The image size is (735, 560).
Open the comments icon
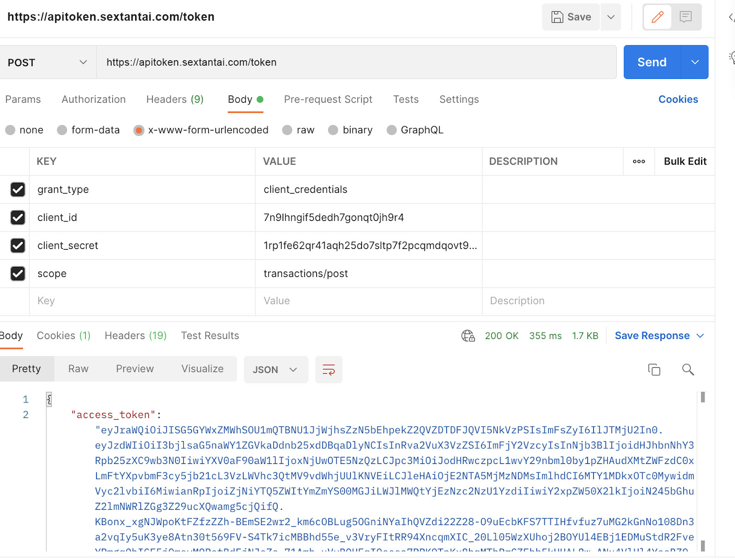click(685, 17)
